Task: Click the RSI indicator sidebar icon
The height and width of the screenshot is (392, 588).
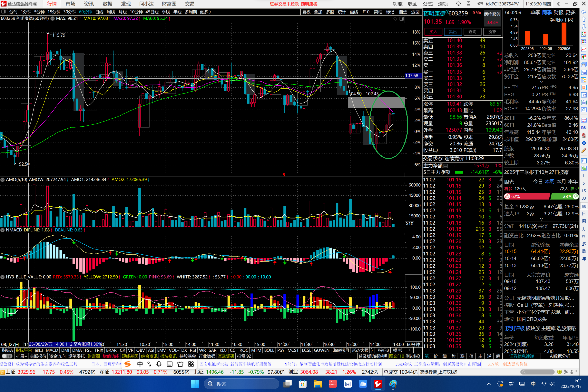Action: pyautogui.click(x=584, y=128)
